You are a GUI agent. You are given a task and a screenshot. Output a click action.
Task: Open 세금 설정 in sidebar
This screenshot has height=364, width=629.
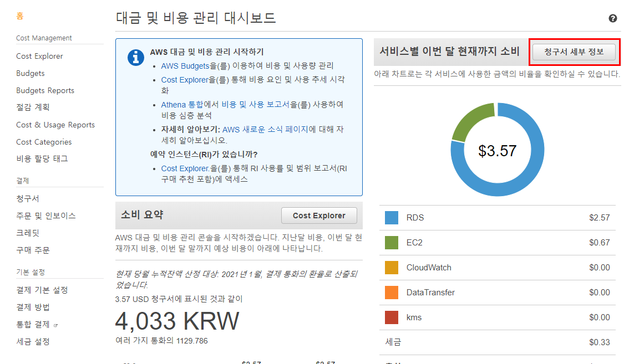pos(33,341)
